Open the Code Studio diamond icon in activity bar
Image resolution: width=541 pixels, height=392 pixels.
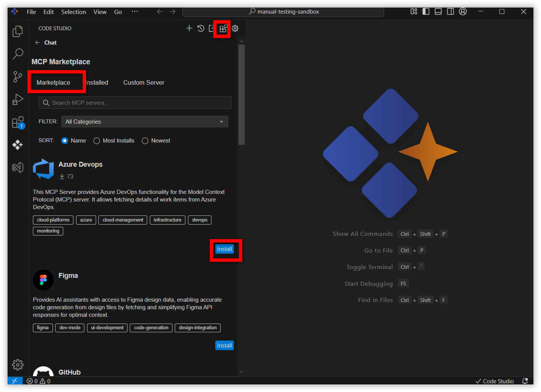(18, 145)
